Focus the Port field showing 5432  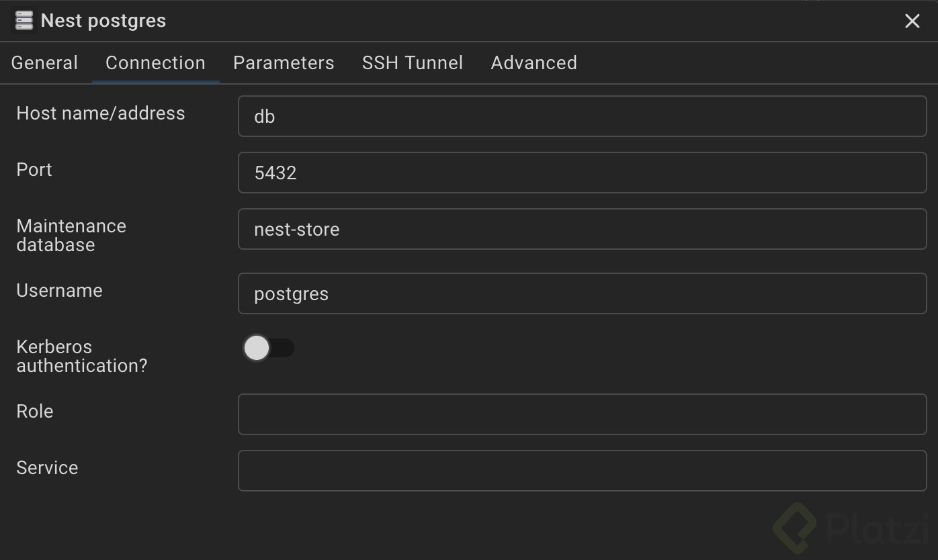pos(582,173)
